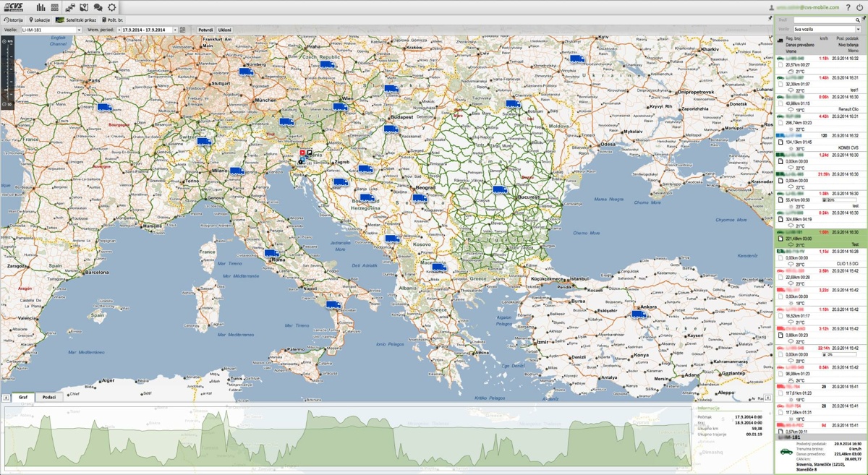Click the power logout icon
The height and width of the screenshot is (475, 868).
point(859,7)
